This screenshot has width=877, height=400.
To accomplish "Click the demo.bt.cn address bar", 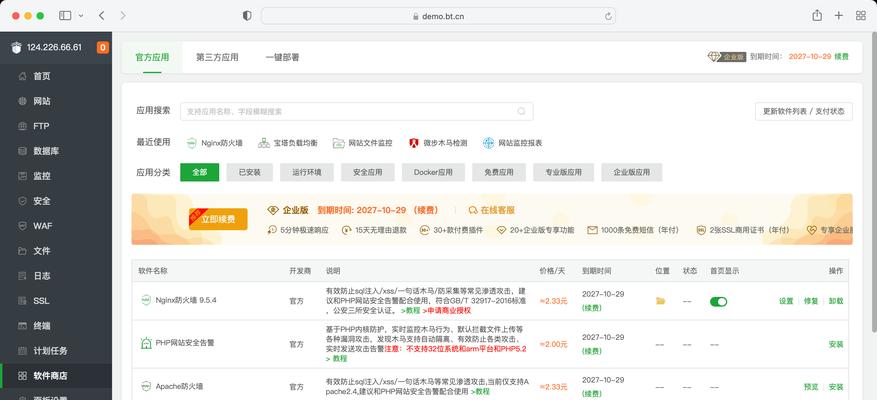I will (x=438, y=16).
